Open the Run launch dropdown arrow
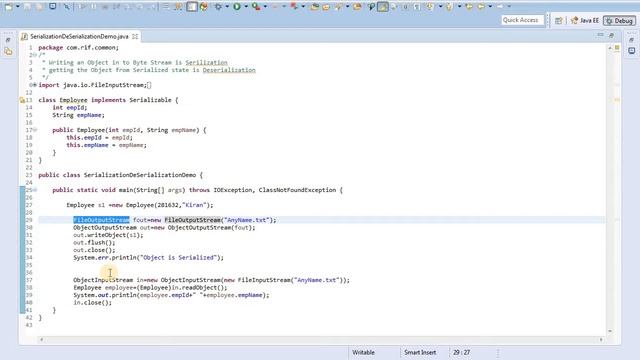The image size is (640, 360). pos(246,7)
